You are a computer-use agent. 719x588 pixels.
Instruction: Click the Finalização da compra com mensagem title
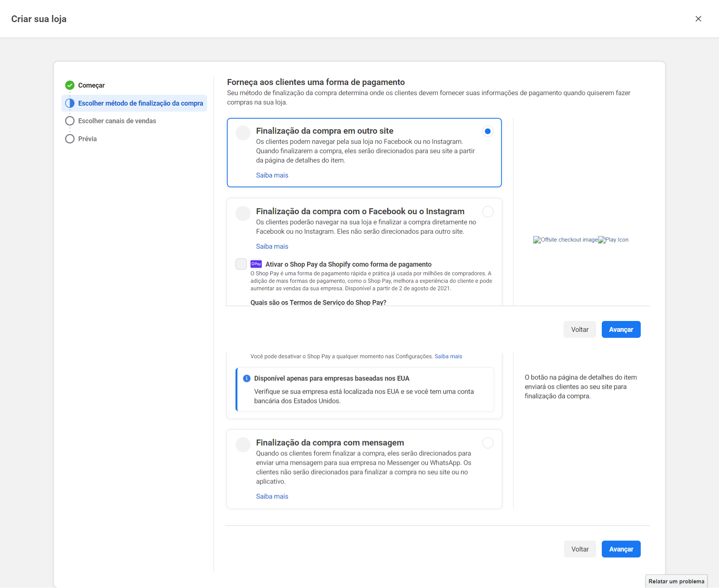coord(330,443)
